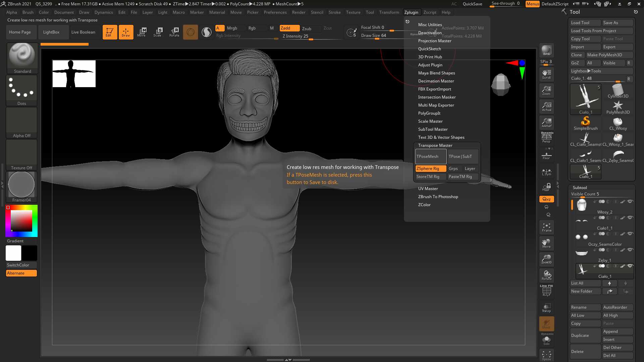Enable the ZSphere Rig option
This screenshot has width=644, height=362.
431,169
